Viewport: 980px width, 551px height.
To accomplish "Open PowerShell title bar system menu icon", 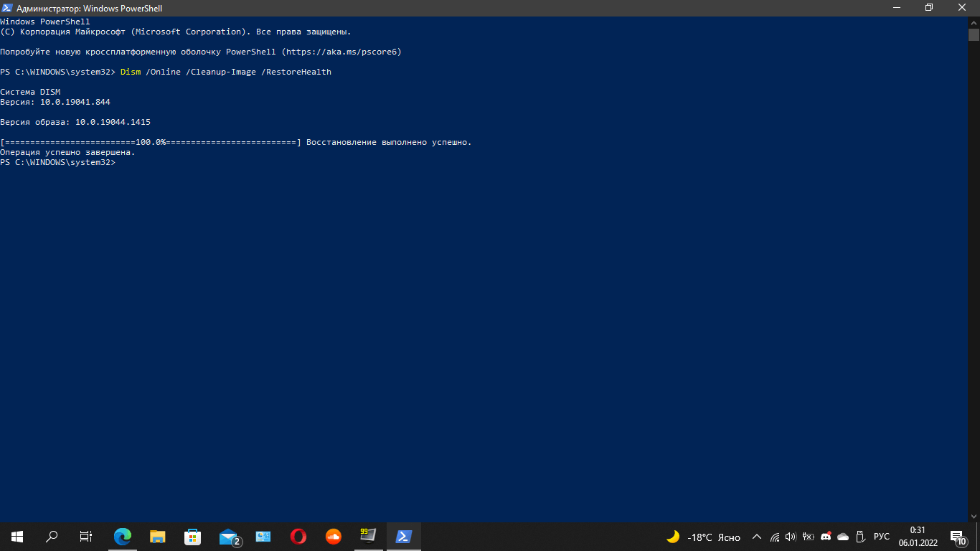I will 7,8.
